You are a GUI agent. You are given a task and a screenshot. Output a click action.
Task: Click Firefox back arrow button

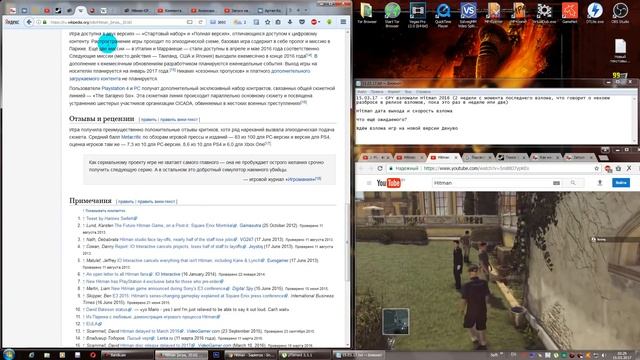[x=29, y=22]
